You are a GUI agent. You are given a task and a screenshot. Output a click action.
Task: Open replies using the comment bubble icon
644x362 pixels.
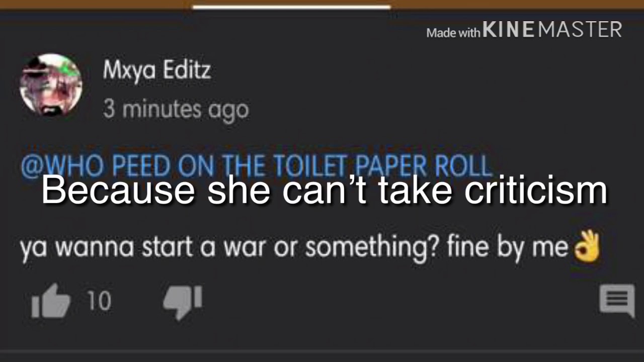617,301
